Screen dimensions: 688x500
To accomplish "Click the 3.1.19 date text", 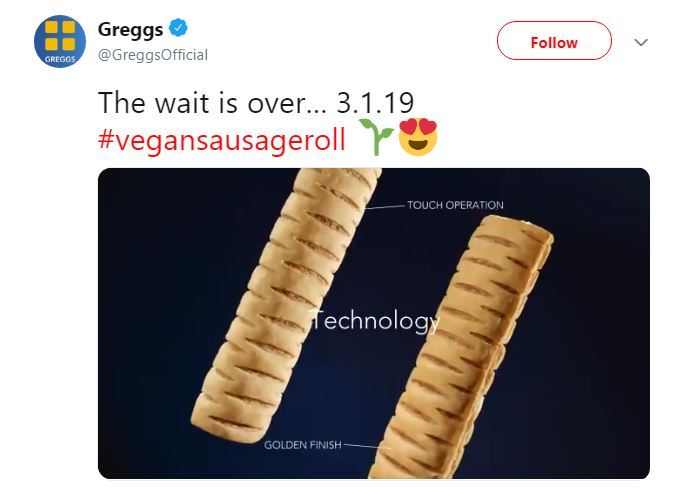I will [375, 103].
